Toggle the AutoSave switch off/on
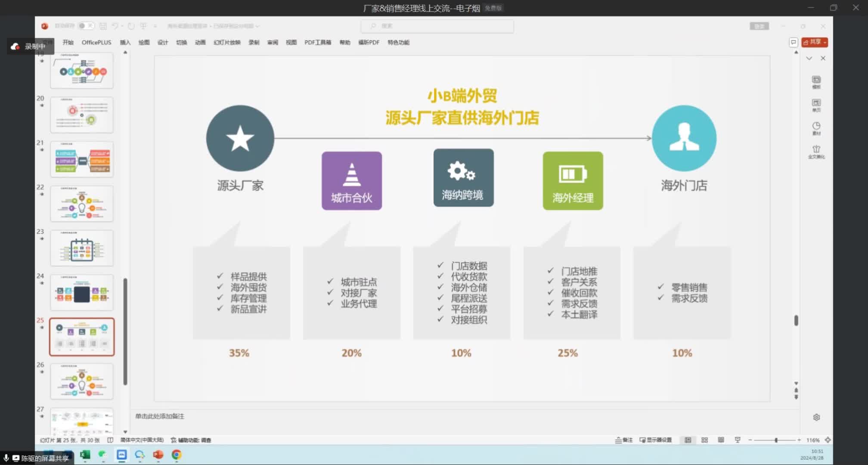868x465 pixels. (x=86, y=26)
